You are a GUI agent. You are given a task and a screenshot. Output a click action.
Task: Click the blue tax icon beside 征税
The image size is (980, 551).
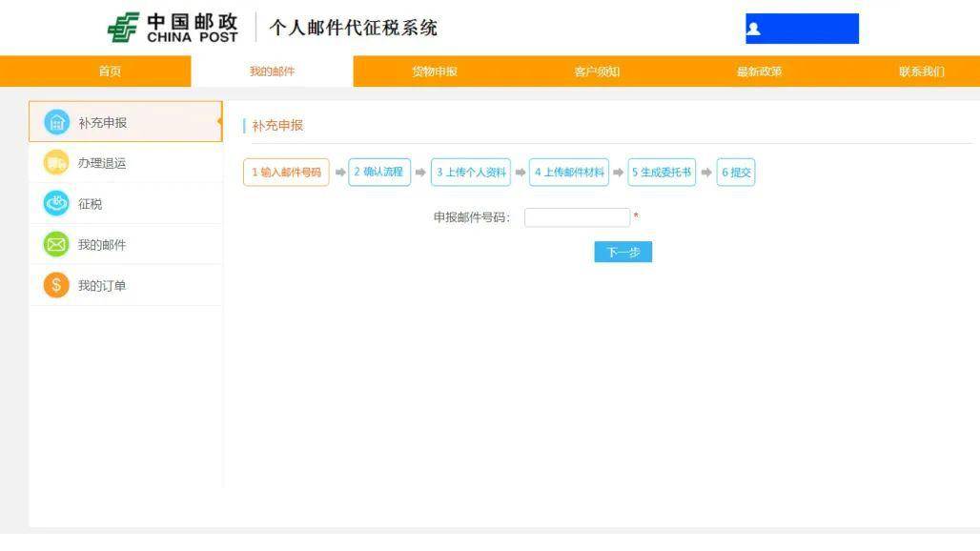coord(56,204)
